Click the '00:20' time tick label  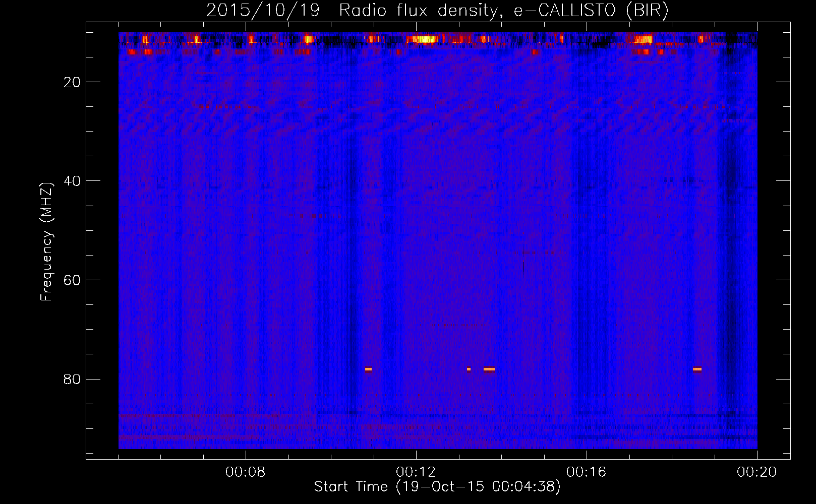pos(757,472)
